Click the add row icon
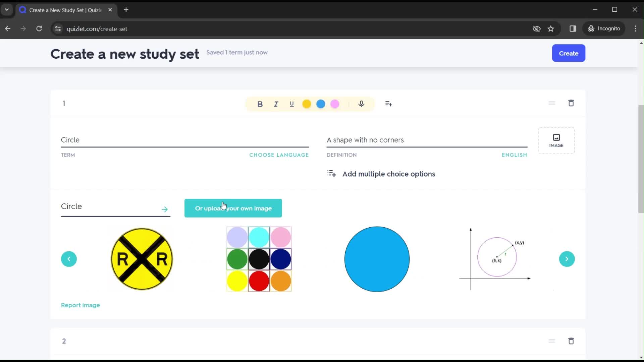The height and width of the screenshot is (362, 644). (x=388, y=104)
